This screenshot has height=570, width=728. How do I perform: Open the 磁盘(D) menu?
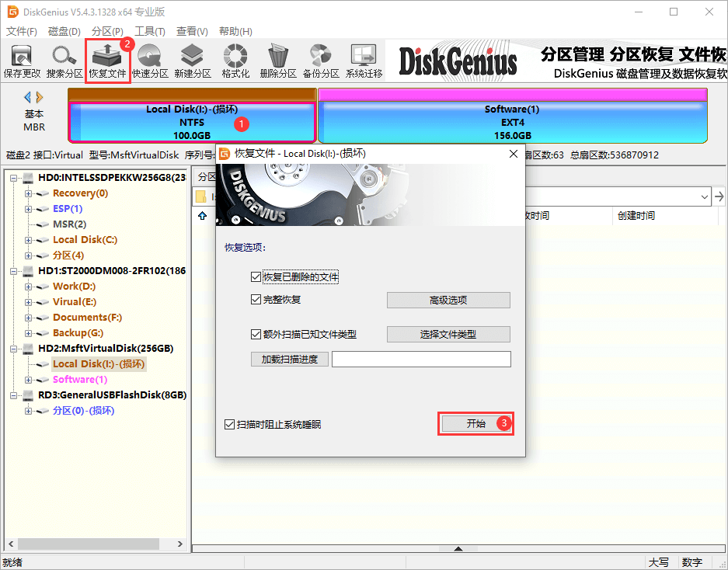(64, 32)
